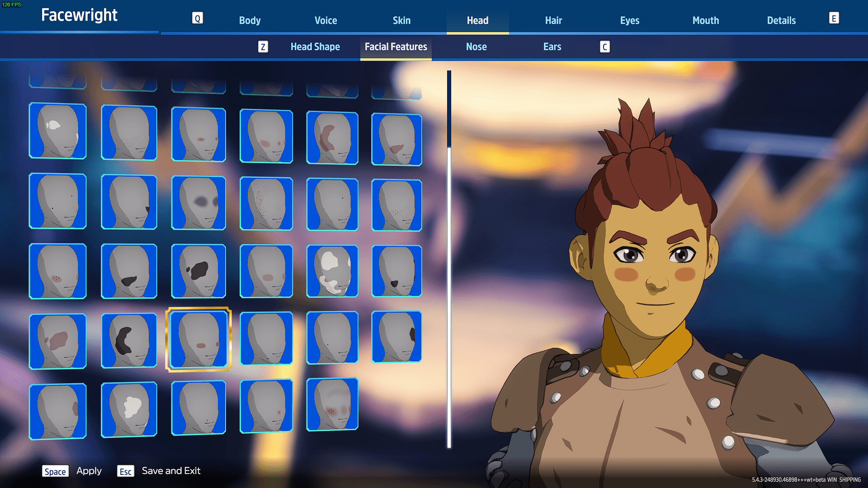Viewport: 868px width, 488px height.
Task: Open the Body tab
Action: click(x=250, y=20)
